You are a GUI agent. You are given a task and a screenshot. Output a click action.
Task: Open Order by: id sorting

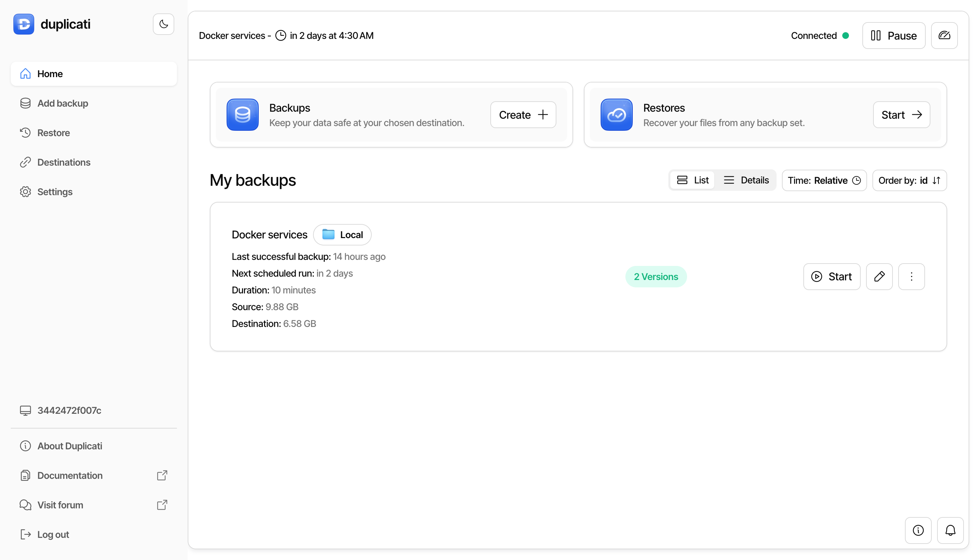click(x=909, y=180)
